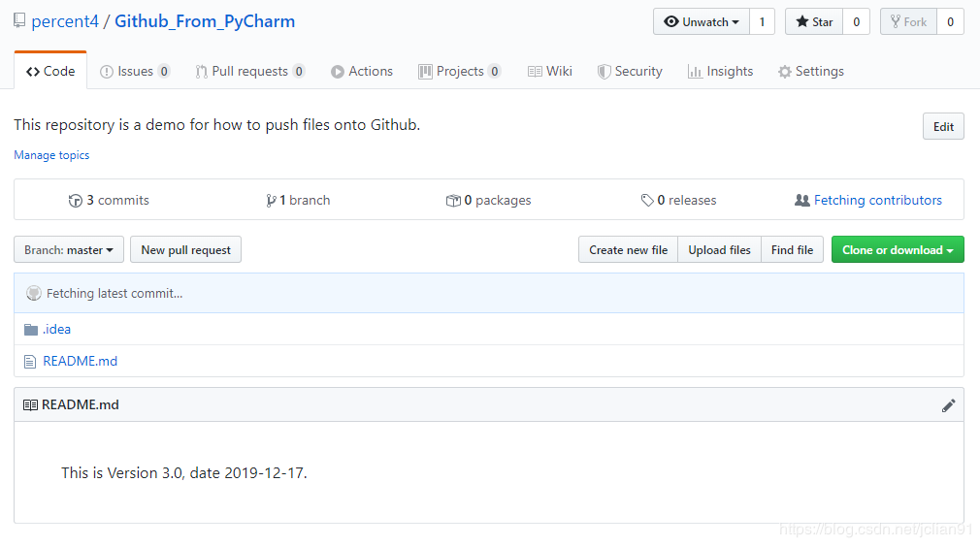This screenshot has width=980, height=547.
Task: Go to the Settings tab
Action: click(810, 72)
